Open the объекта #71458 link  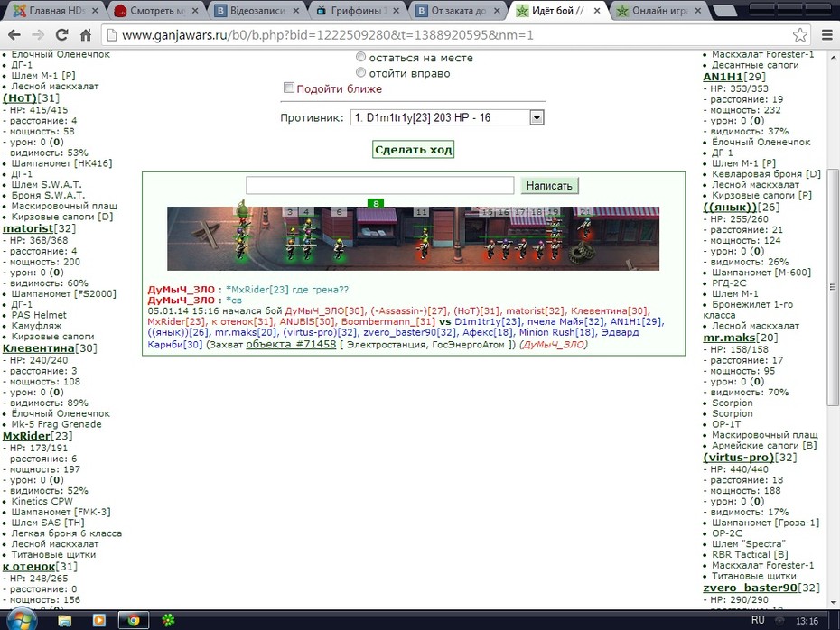coord(291,344)
